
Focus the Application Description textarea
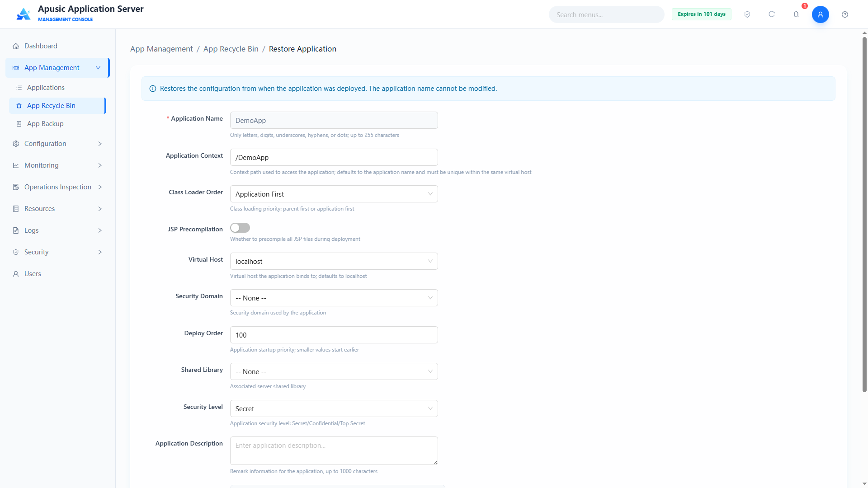click(x=334, y=450)
